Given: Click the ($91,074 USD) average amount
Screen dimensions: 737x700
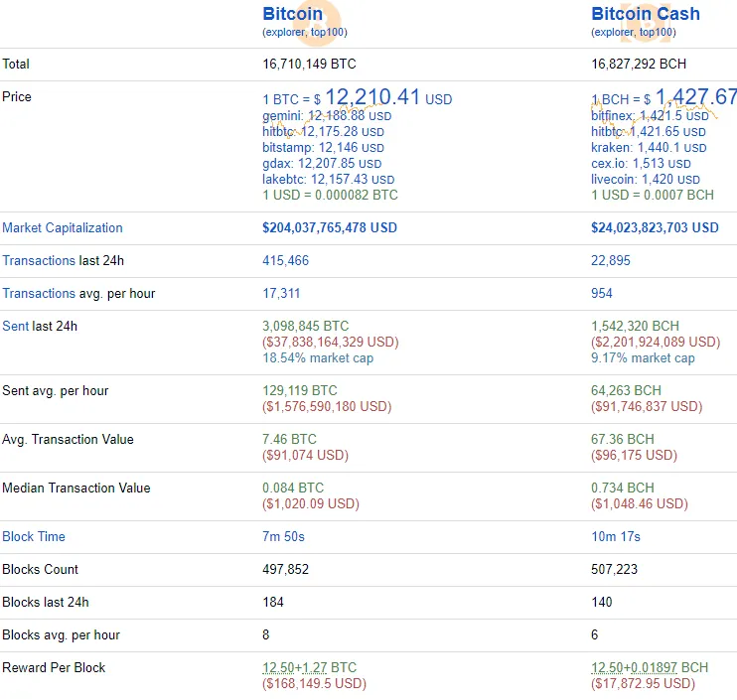Looking at the screenshot, I should coord(305,455).
